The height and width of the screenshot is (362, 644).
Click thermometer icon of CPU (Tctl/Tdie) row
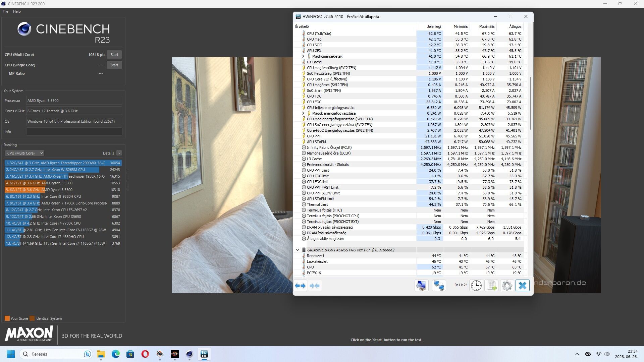[x=304, y=34]
